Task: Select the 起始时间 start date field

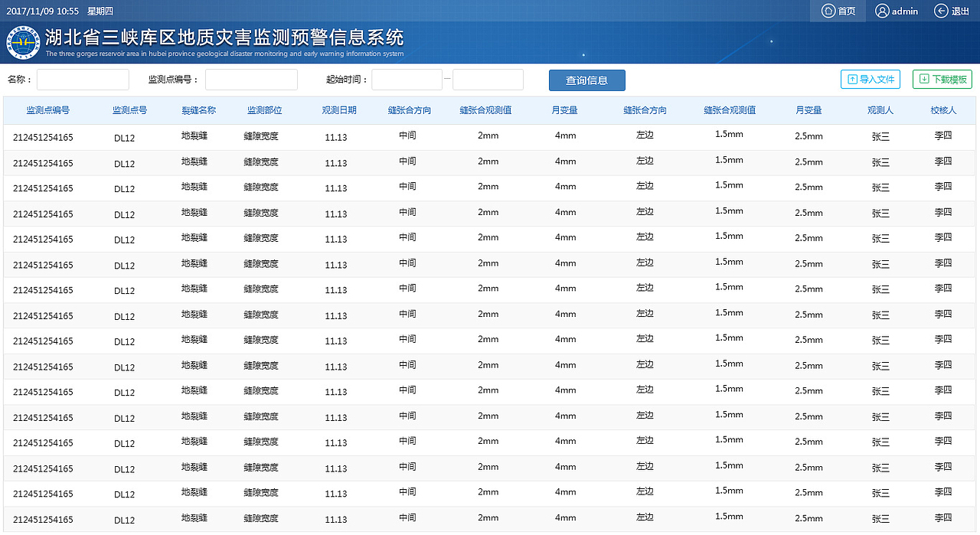Action: point(407,80)
